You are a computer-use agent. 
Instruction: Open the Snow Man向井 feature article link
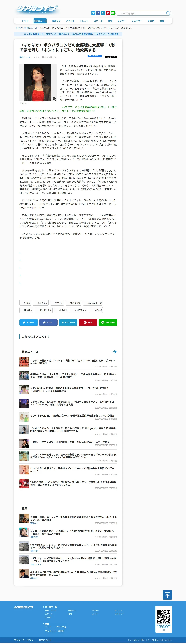73,546
